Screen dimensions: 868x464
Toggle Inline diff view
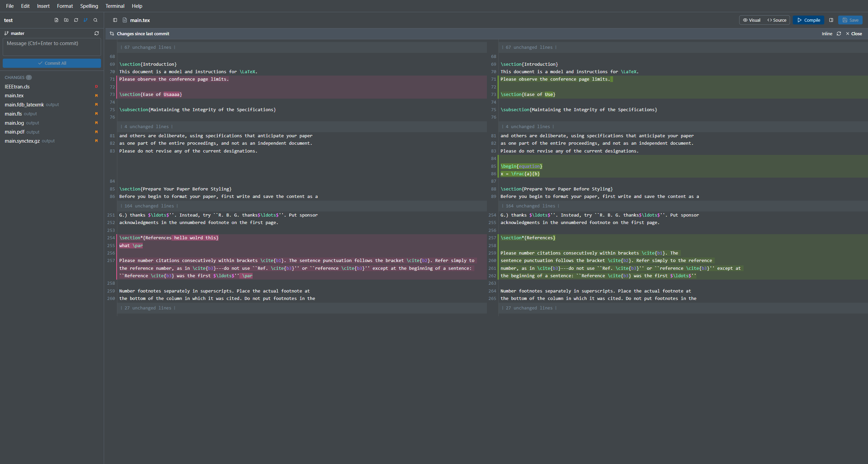(827, 34)
